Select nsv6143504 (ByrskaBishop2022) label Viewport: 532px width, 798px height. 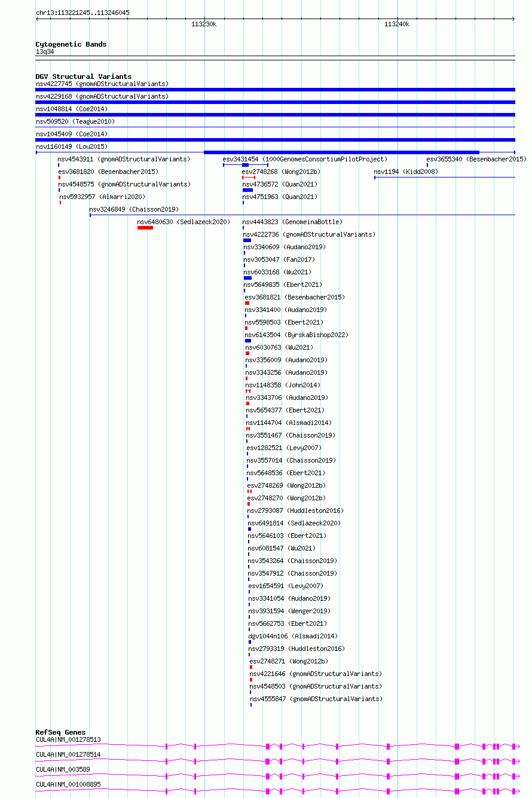coord(296,335)
